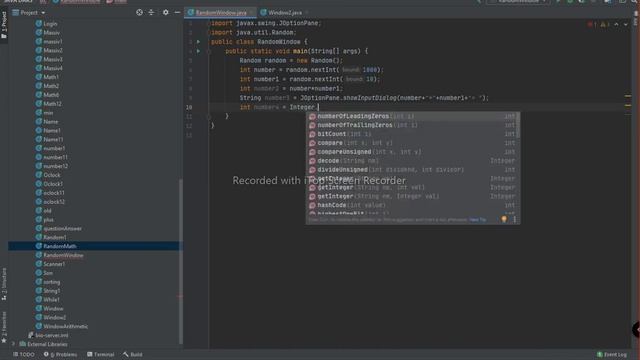This screenshot has width=640, height=360.
Task: Choose getInteger(String nm, Integer val) suggestion
Action: click(x=411, y=196)
